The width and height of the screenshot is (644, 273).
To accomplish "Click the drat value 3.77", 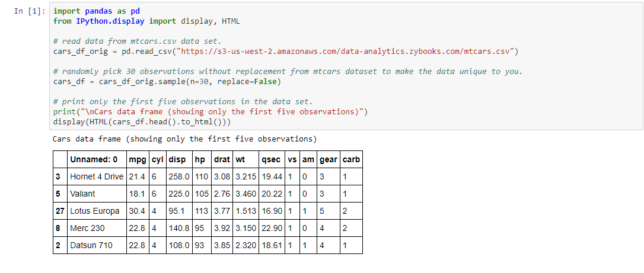I will (x=222, y=211).
